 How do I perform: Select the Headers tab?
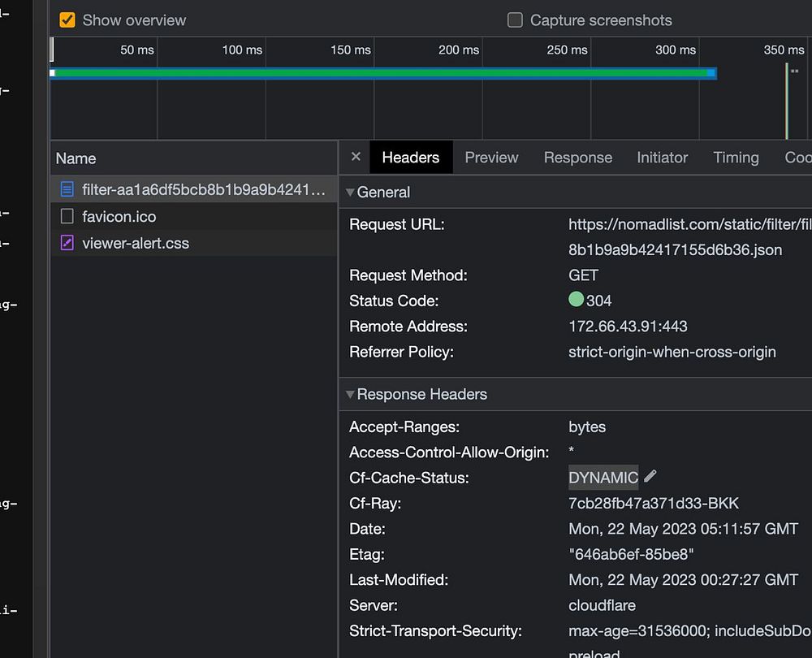(x=410, y=158)
